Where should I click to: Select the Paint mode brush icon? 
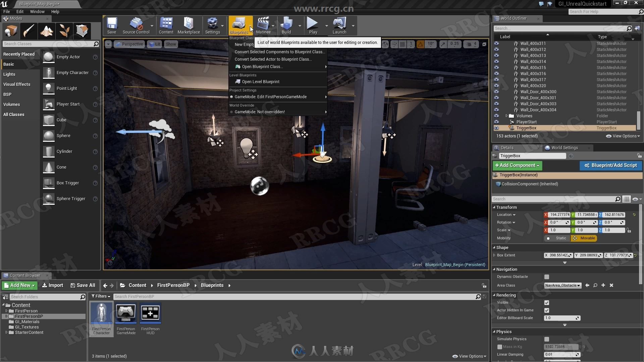[29, 31]
